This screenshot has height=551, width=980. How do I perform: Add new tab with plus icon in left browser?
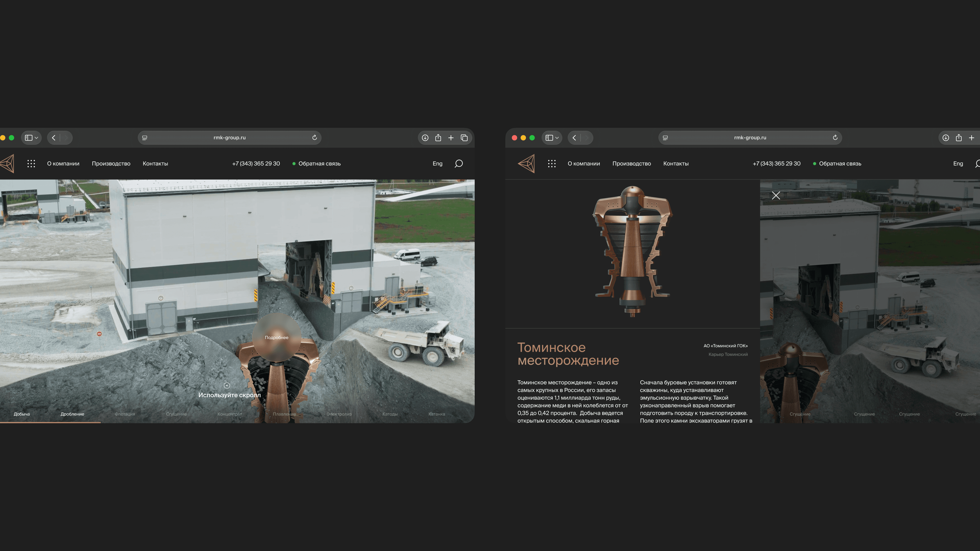click(x=451, y=138)
